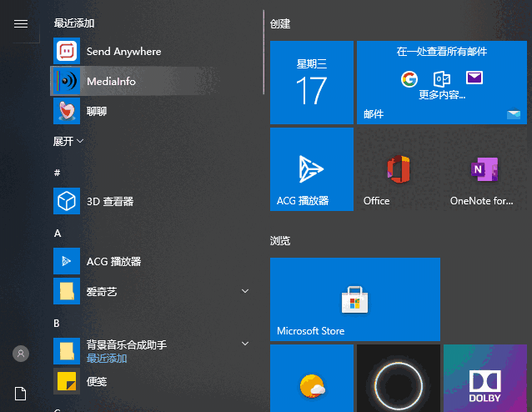Click the 最近添加 label under 背景音乐合成助手
The width and height of the screenshot is (532, 412).
(107, 358)
